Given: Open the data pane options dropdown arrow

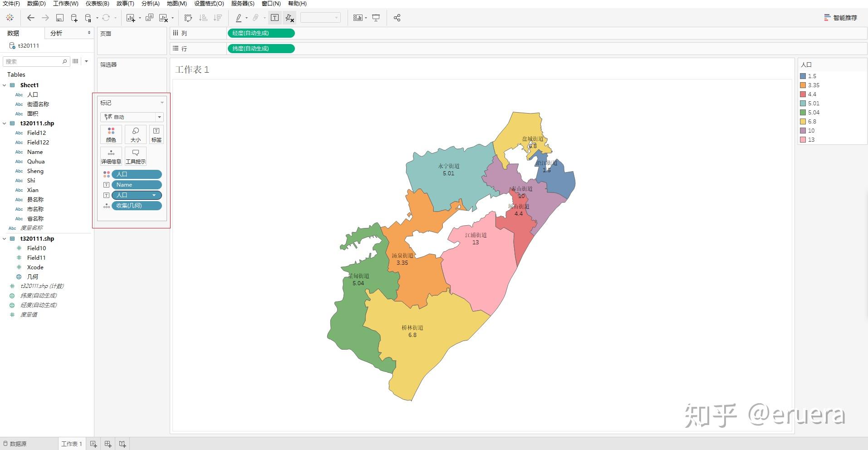Looking at the screenshot, I should (86, 61).
